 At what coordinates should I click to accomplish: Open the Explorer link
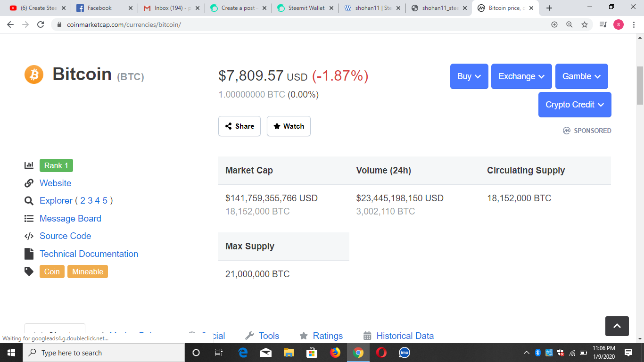coord(56,201)
